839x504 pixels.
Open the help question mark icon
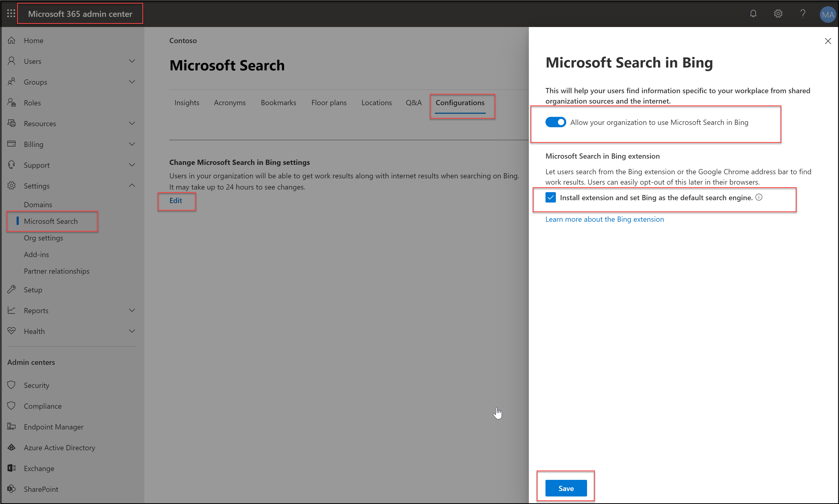[803, 14]
